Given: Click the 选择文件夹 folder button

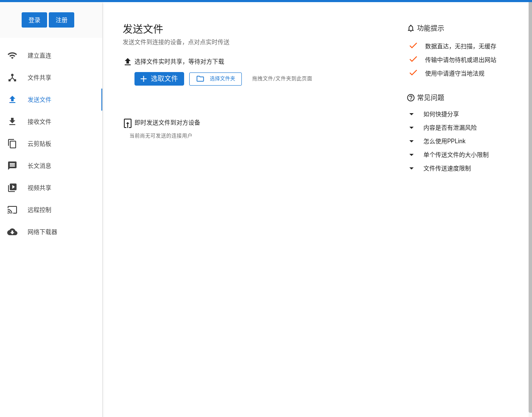Looking at the screenshot, I should pos(216,79).
